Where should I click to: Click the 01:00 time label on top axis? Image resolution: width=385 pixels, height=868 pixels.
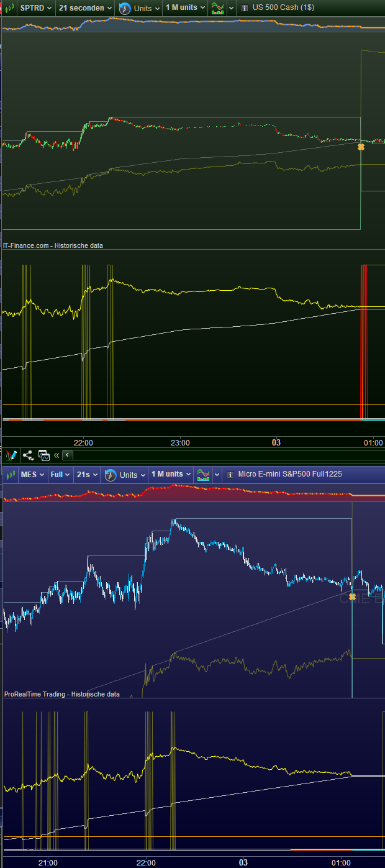pyautogui.click(x=373, y=442)
